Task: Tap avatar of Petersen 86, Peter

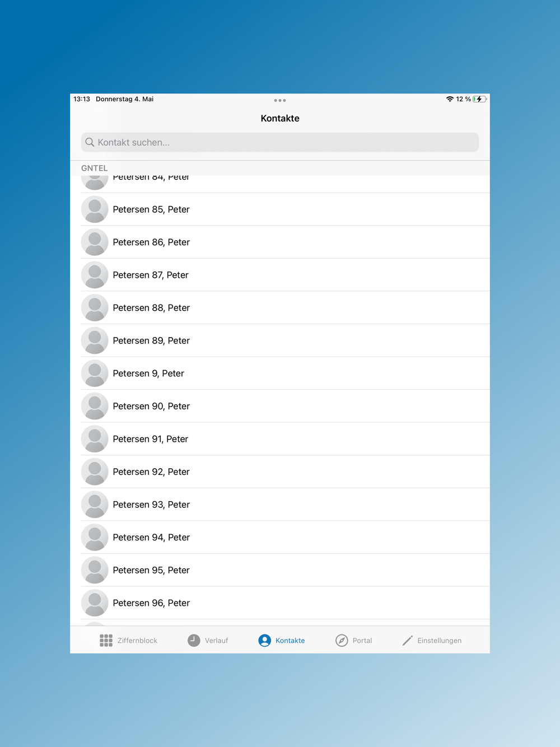Action: pos(95,242)
